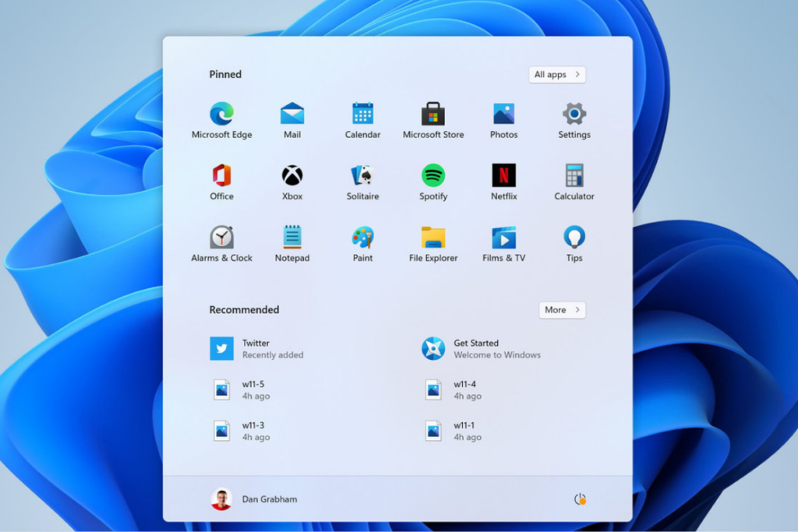
Task: Launch Films & TV
Action: point(504,244)
